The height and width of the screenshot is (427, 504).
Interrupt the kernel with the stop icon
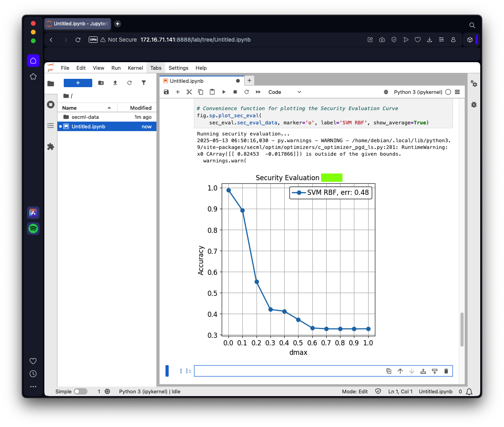tap(235, 92)
